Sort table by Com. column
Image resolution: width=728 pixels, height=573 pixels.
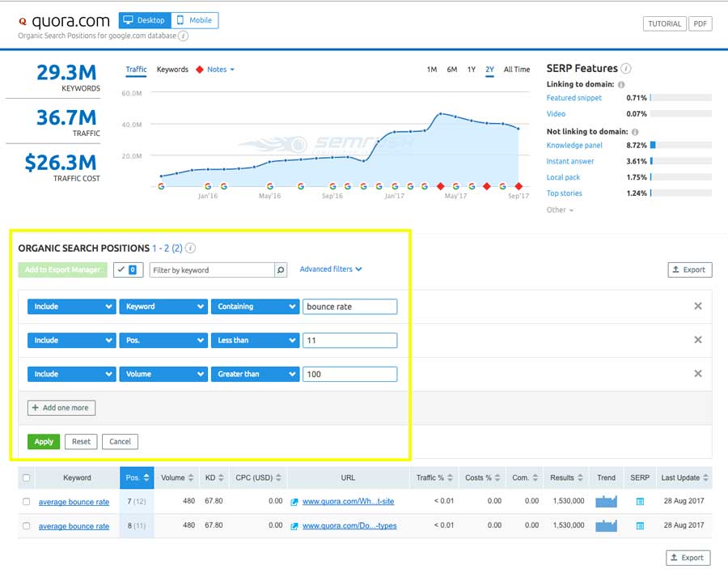tap(525, 477)
